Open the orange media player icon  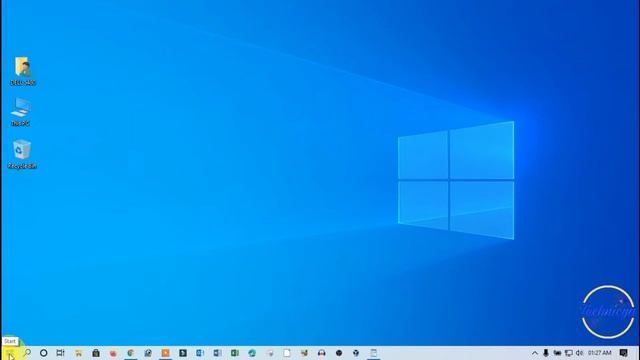pos(165,353)
